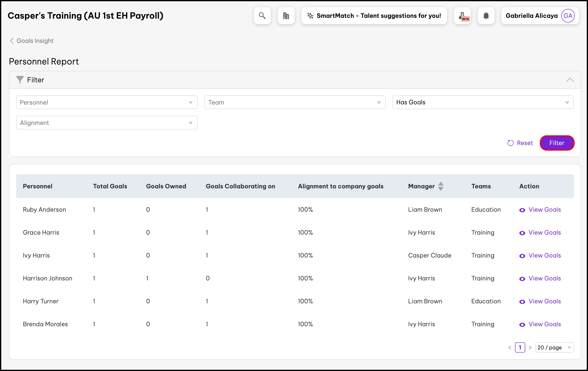Reset the filter selections
Screen dimensions: 588x371
click(520, 143)
